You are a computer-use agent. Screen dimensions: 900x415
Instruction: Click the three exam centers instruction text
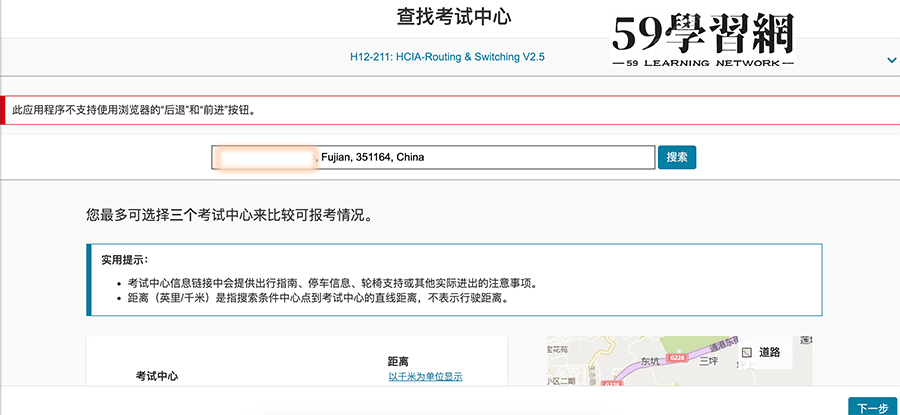[x=236, y=214]
